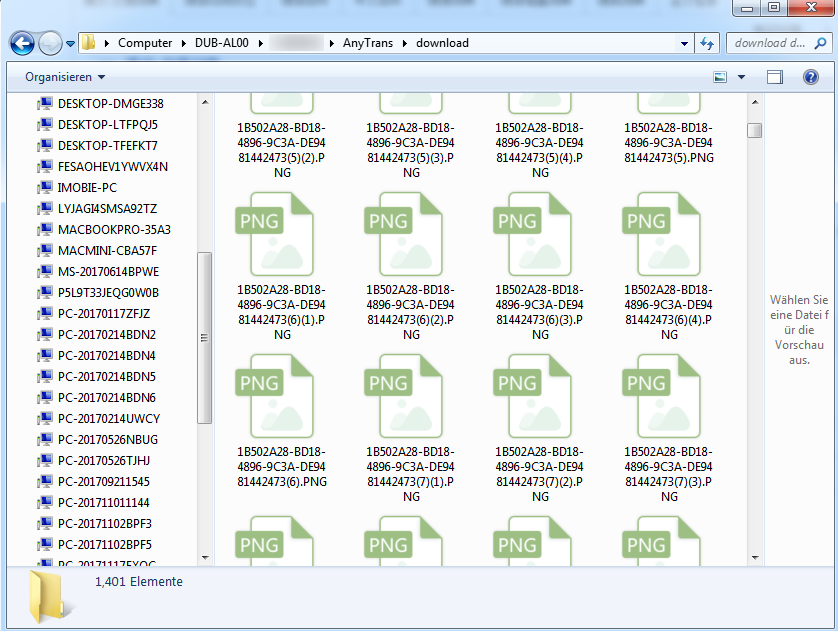Refresh the download folder view

[707, 43]
